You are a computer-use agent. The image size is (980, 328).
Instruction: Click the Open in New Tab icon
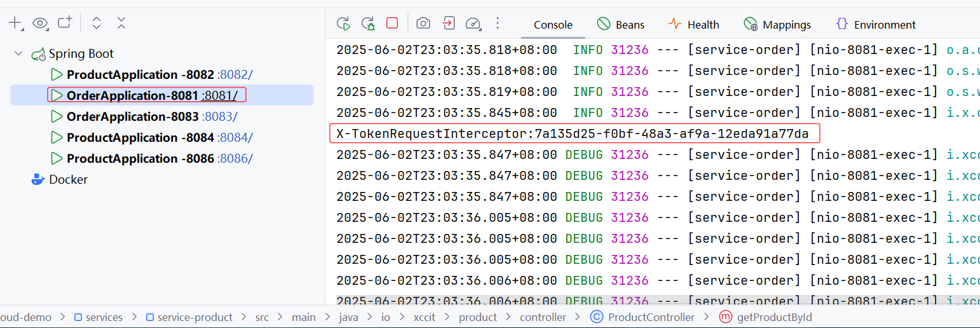[x=65, y=24]
